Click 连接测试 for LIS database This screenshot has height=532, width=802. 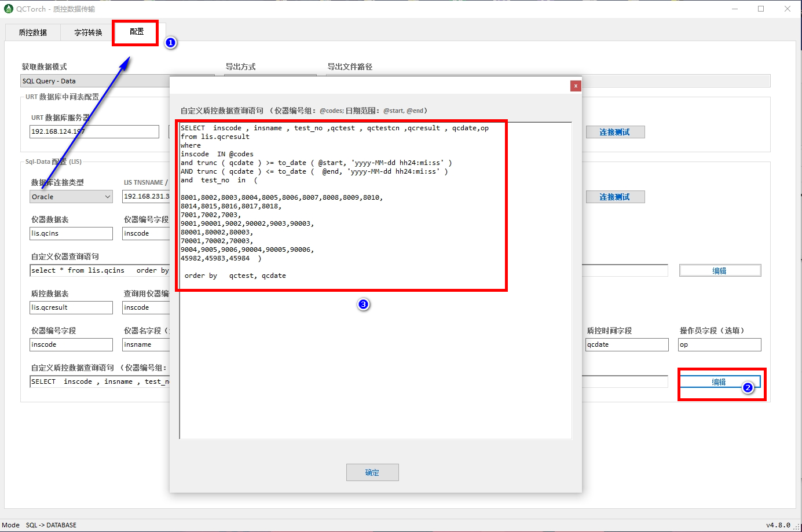(614, 197)
